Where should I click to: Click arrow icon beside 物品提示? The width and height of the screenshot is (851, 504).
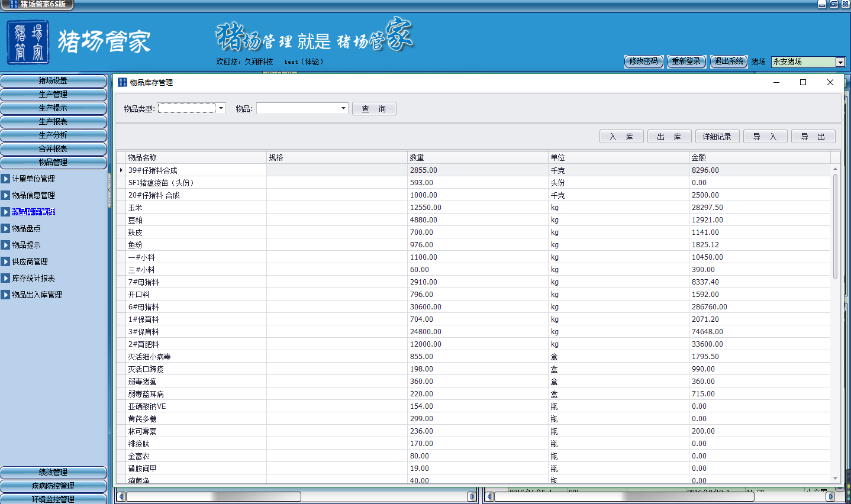[5, 245]
